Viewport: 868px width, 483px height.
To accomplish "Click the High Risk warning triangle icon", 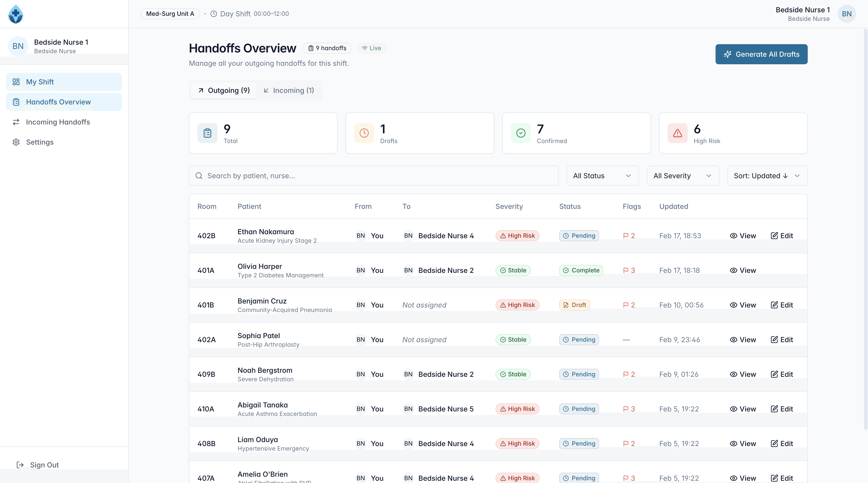I will tap(677, 133).
